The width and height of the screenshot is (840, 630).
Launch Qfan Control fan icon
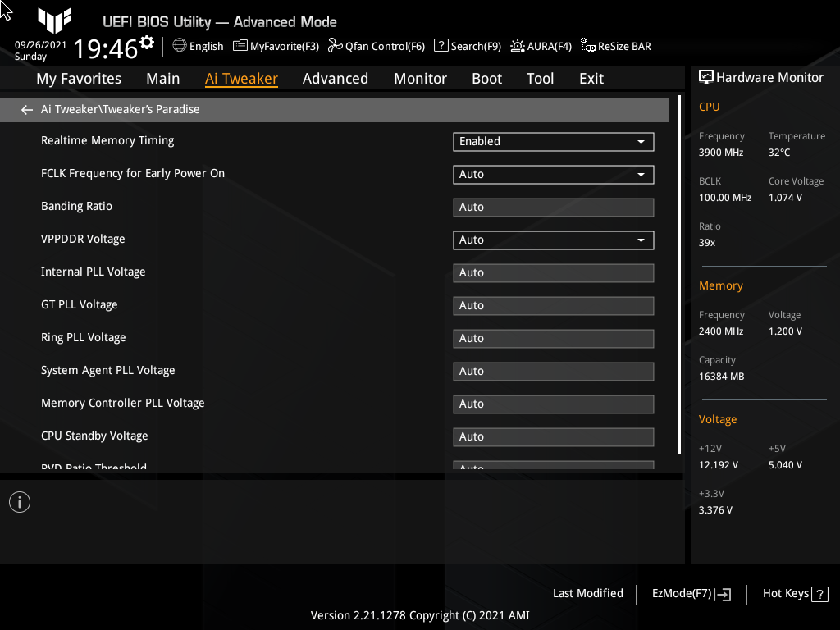pos(334,46)
